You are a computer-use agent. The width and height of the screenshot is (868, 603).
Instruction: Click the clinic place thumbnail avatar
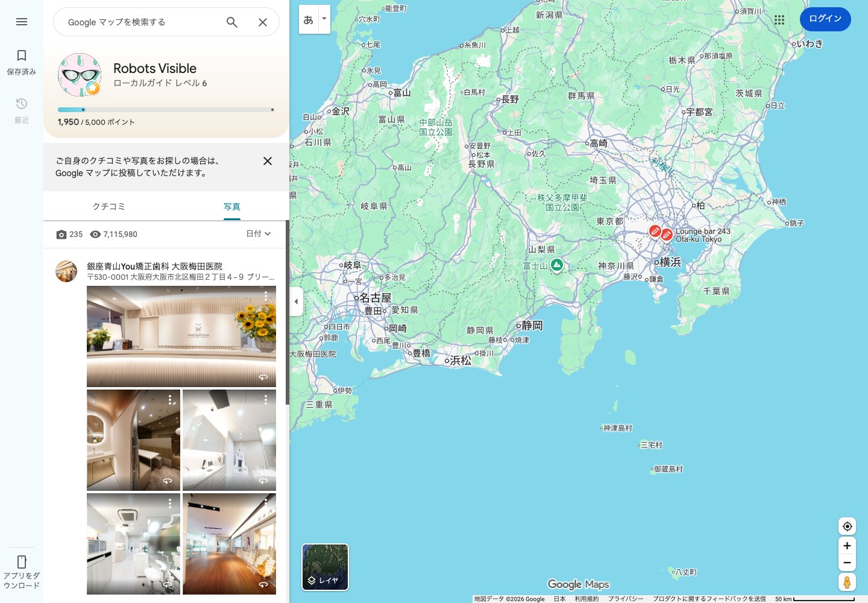(66, 271)
